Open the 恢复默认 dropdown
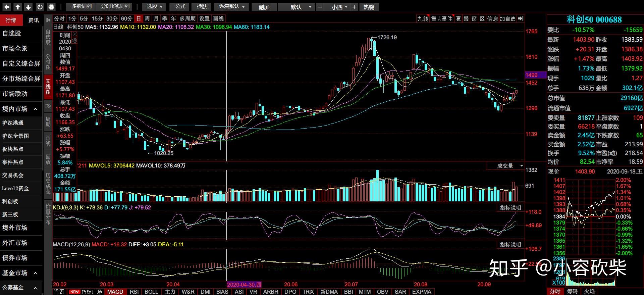This screenshot has height=295, width=644. 232,7
